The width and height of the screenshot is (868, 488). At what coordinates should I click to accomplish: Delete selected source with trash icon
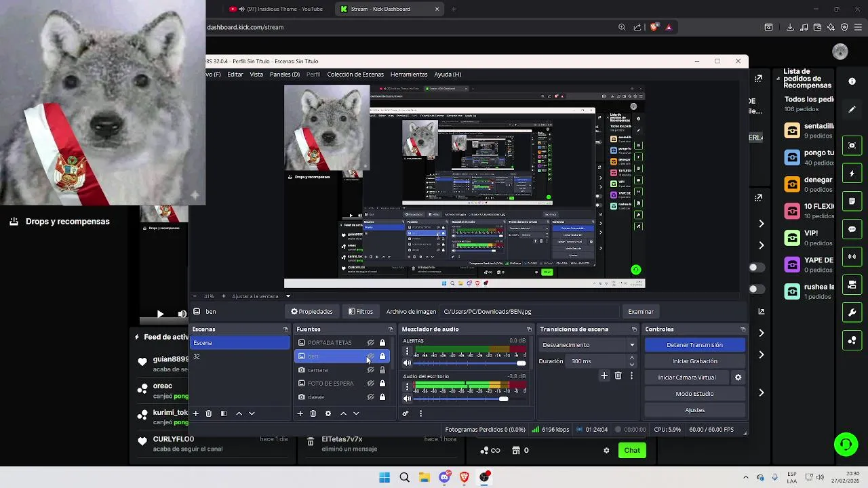[x=313, y=413]
